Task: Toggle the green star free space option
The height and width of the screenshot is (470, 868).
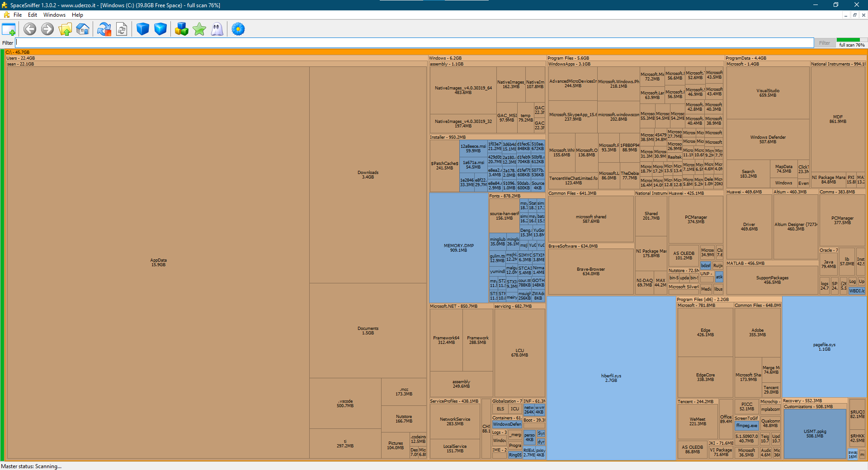Action: click(x=199, y=29)
